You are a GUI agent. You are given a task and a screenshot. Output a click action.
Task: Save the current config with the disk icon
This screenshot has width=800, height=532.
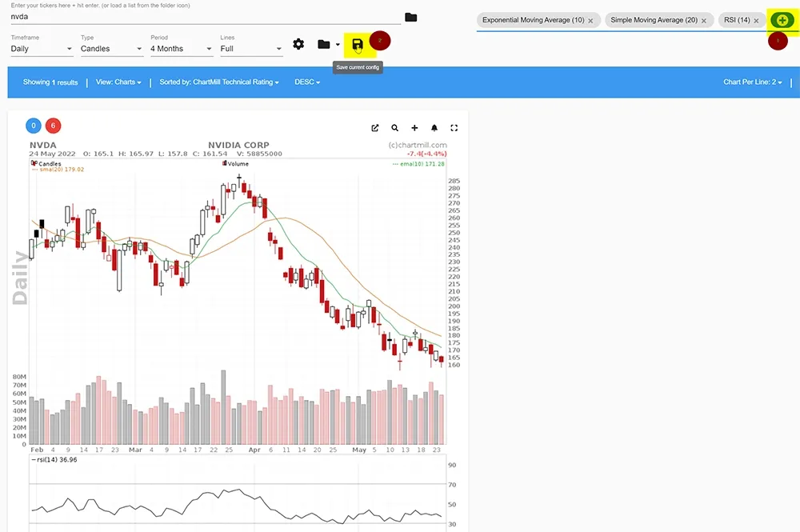click(x=358, y=44)
